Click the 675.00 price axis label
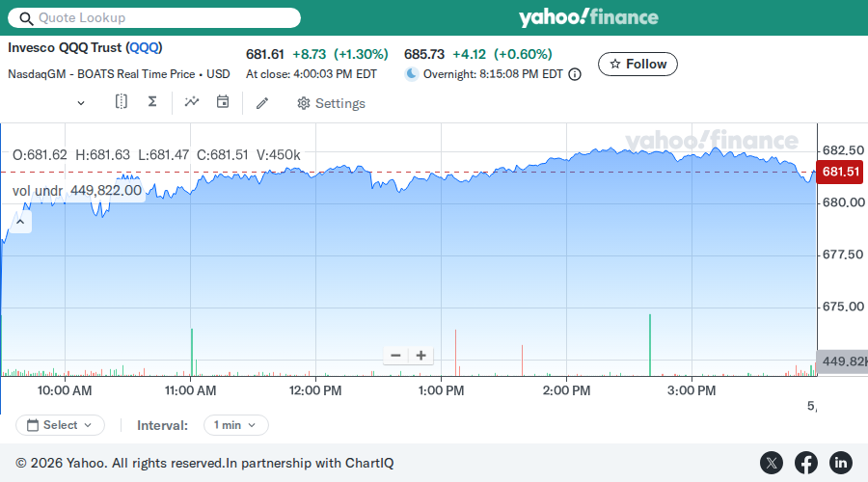This screenshot has height=482, width=868. [843, 307]
